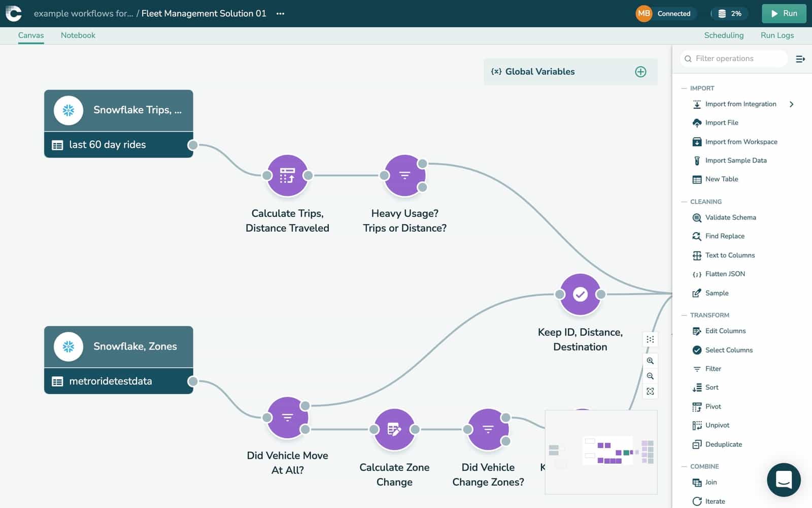Open the workflow title ellipsis menu
The width and height of the screenshot is (812, 508).
tap(280, 14)
